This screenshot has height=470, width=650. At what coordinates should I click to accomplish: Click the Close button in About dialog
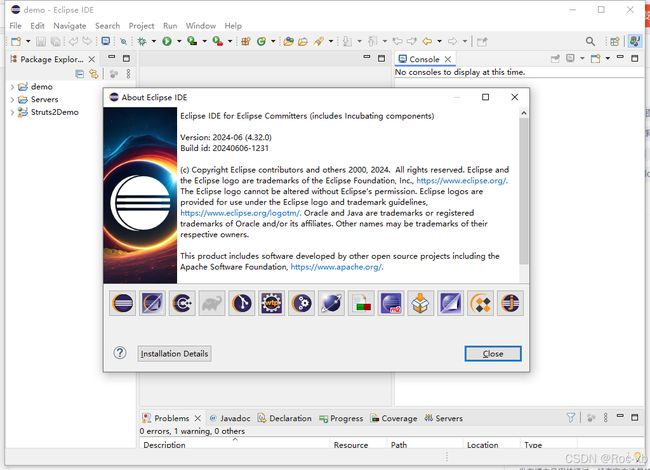pyautogui.click(x=493, y=354)
